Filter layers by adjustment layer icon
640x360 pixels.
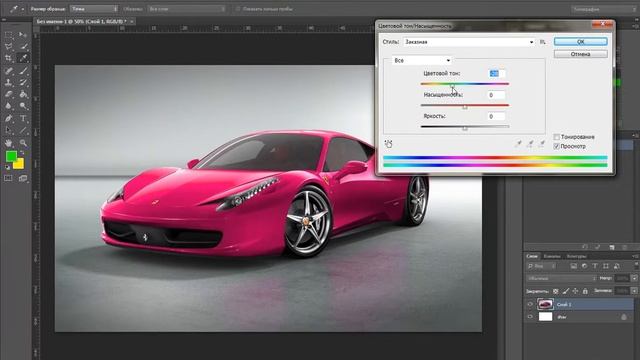(x=584, y=266)
